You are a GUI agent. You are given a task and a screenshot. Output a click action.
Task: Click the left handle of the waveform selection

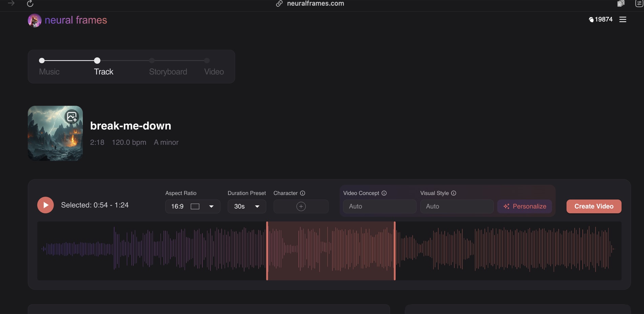pos(267,251)
